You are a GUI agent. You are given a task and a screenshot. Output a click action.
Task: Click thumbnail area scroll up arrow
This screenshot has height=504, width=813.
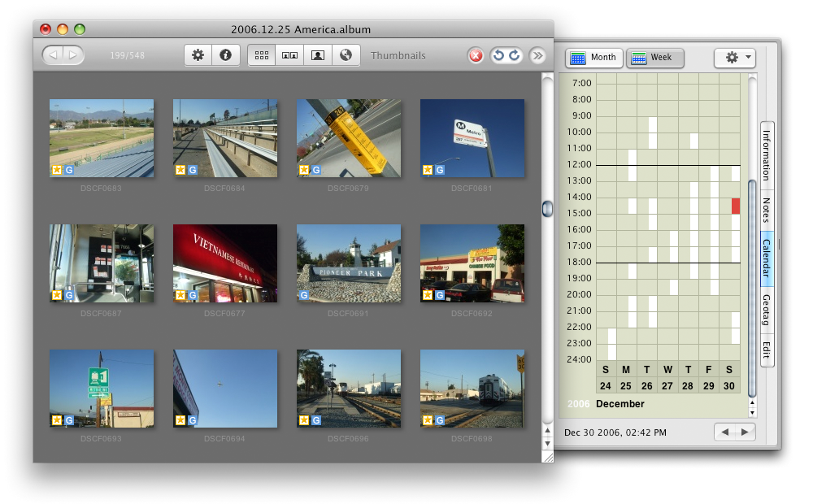point(547,431)
